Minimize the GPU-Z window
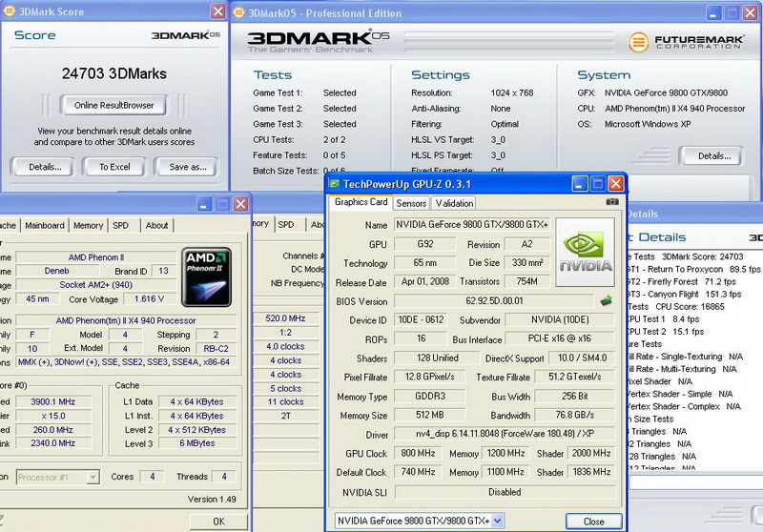 click(x=580, y=184)
